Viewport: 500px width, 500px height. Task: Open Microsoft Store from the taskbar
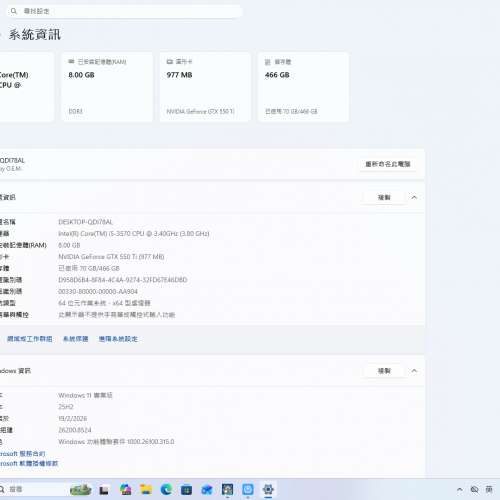click(187, 489)
